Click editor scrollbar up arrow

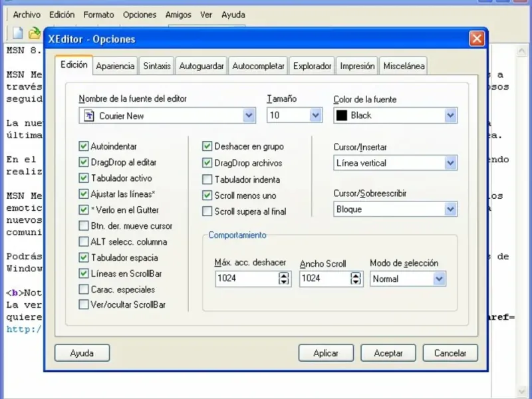click(521, 51)
